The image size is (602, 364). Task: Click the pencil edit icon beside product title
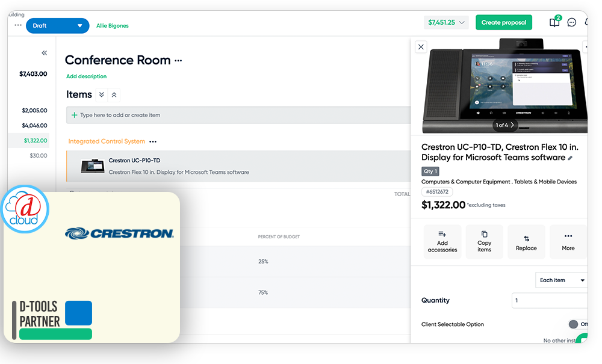570,158
